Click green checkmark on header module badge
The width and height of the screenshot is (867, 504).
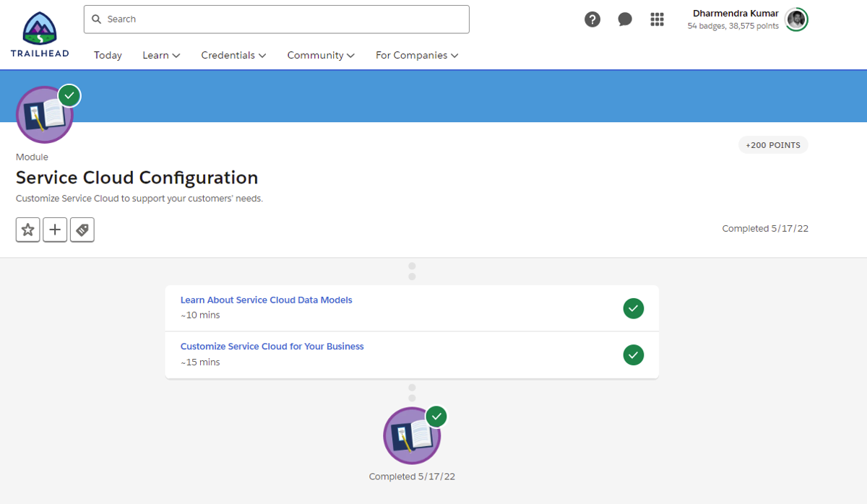[x=69, y=95]
